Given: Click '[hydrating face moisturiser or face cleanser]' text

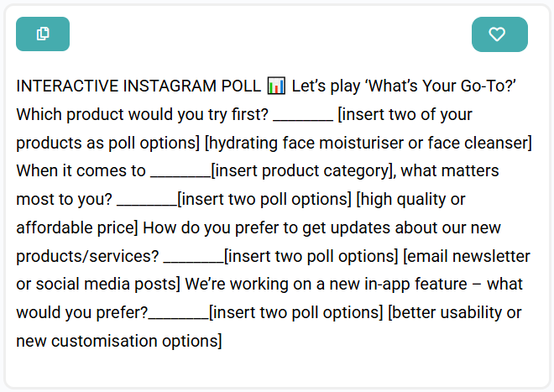Looking at the screenshot, I should [x=368, y=143].
